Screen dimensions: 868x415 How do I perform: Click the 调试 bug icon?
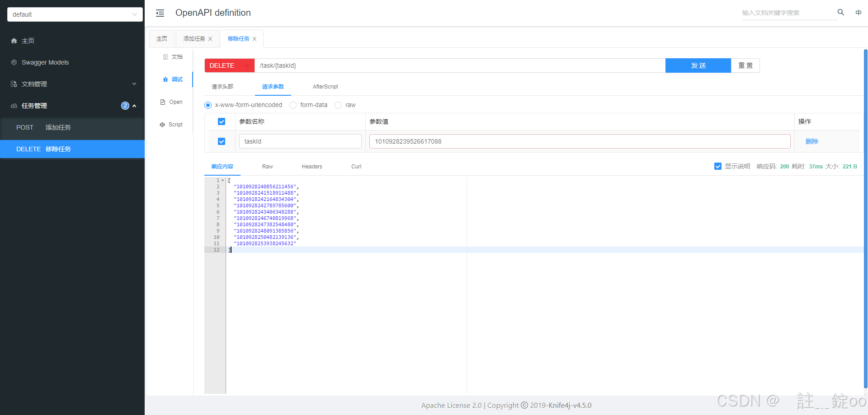pyautogui.click(x=165, y=79)
